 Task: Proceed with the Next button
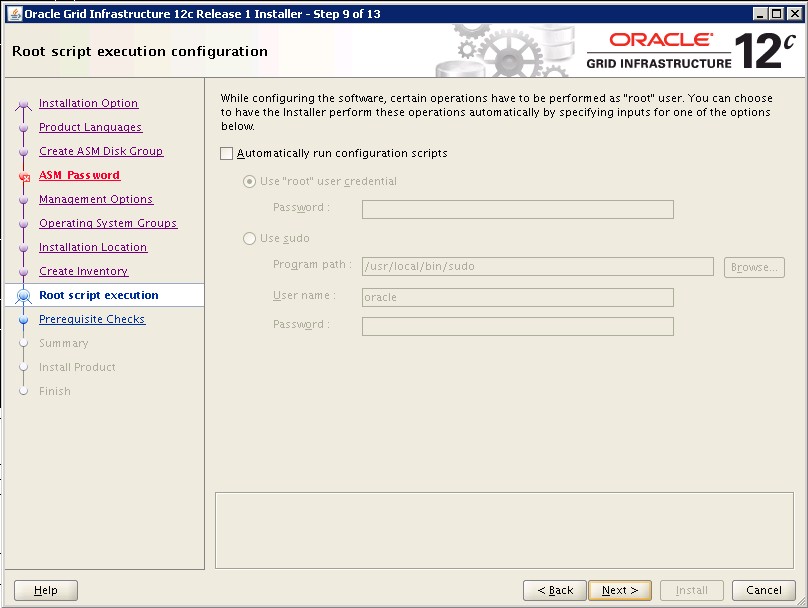coord(619,590)
